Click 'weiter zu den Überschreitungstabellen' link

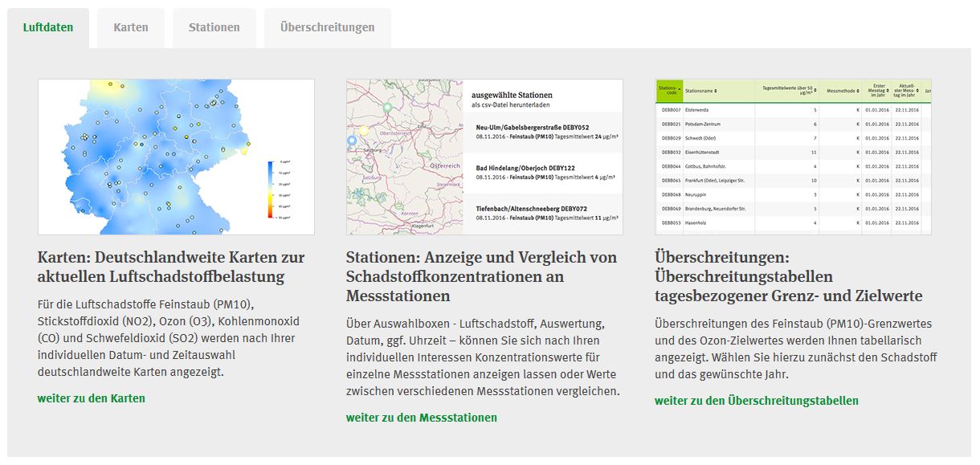[x=756, y=401]
